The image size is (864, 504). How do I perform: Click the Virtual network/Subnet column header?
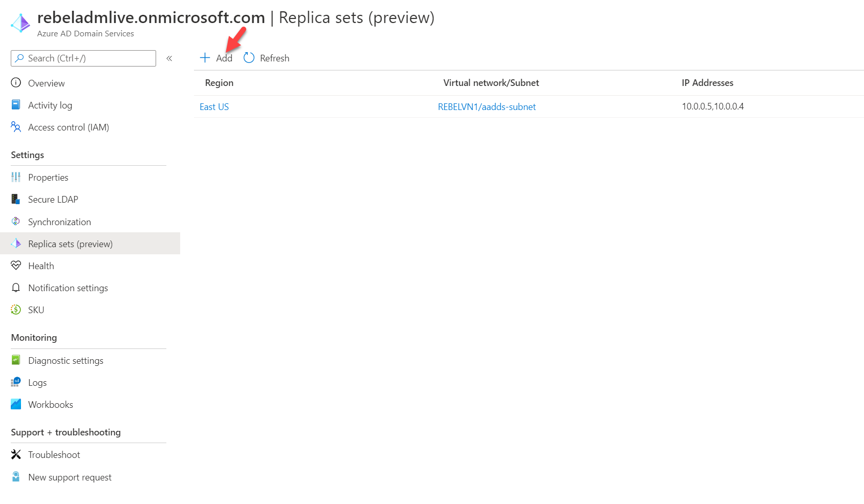click(x=491, y=82)
